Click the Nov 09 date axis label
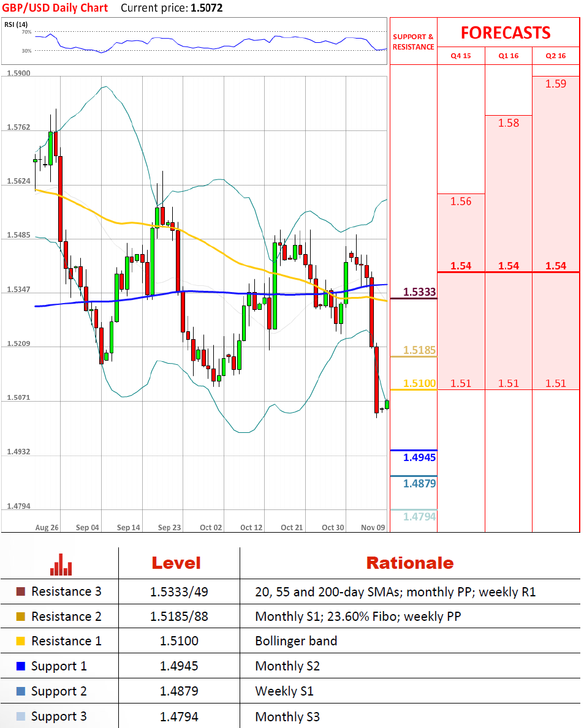Image resolution: width=584 pixels, height=728 pixels. click(373, 527)
